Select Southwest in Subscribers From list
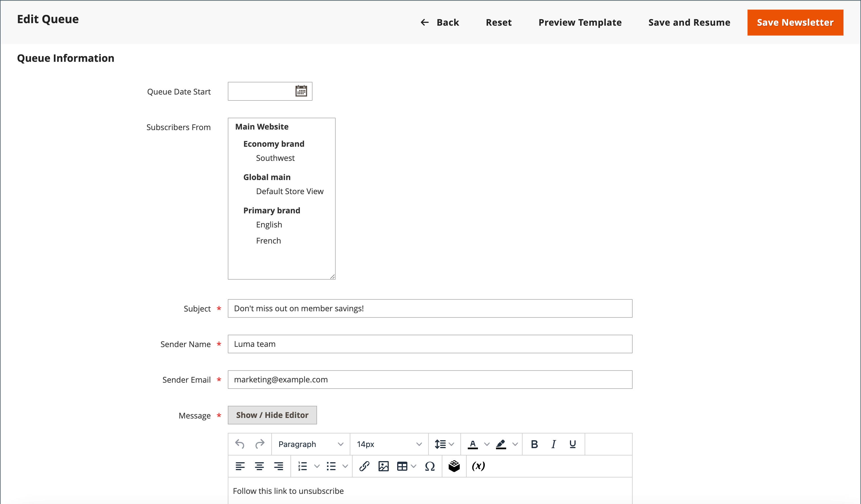Image resolution: width=861 pixels, height=504 pixels. tap(275, 158)
